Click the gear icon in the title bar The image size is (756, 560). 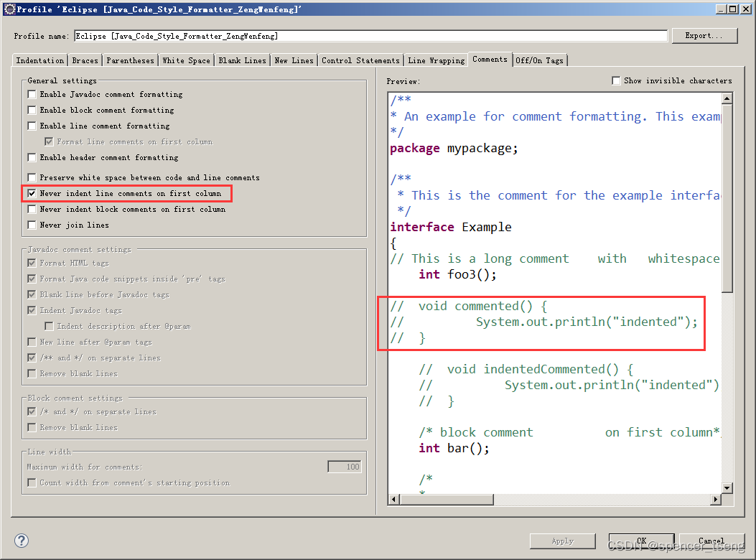point(8,9)
